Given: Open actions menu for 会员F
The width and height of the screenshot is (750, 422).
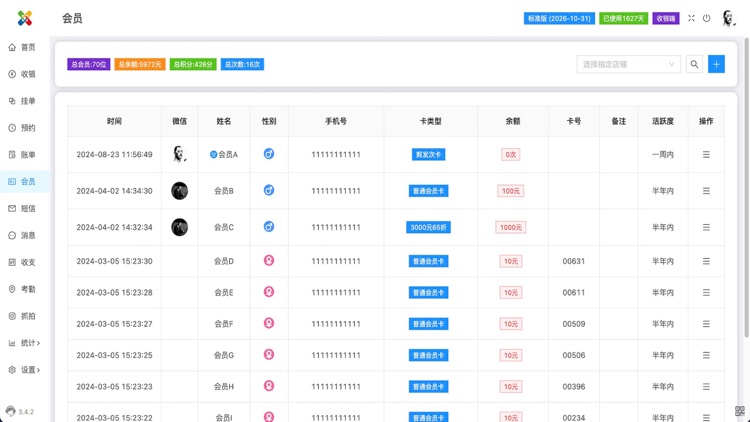Looking at the screenshot, I should [x=706, y=324].
